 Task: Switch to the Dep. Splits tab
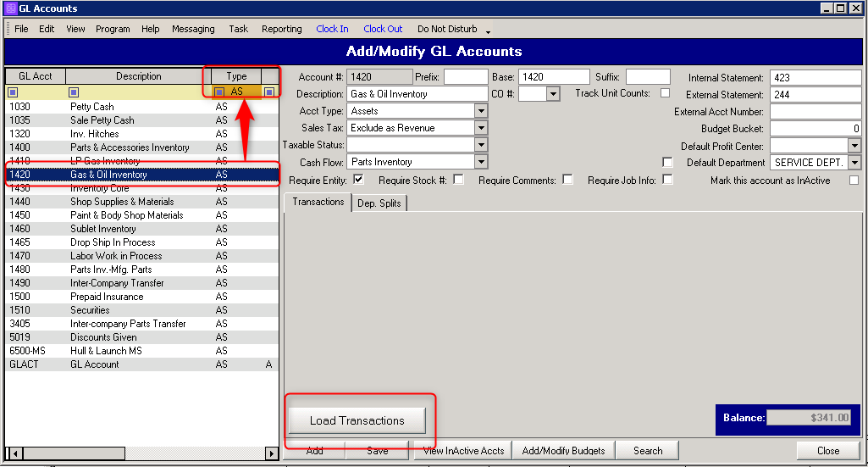click(x=379, y=203)
